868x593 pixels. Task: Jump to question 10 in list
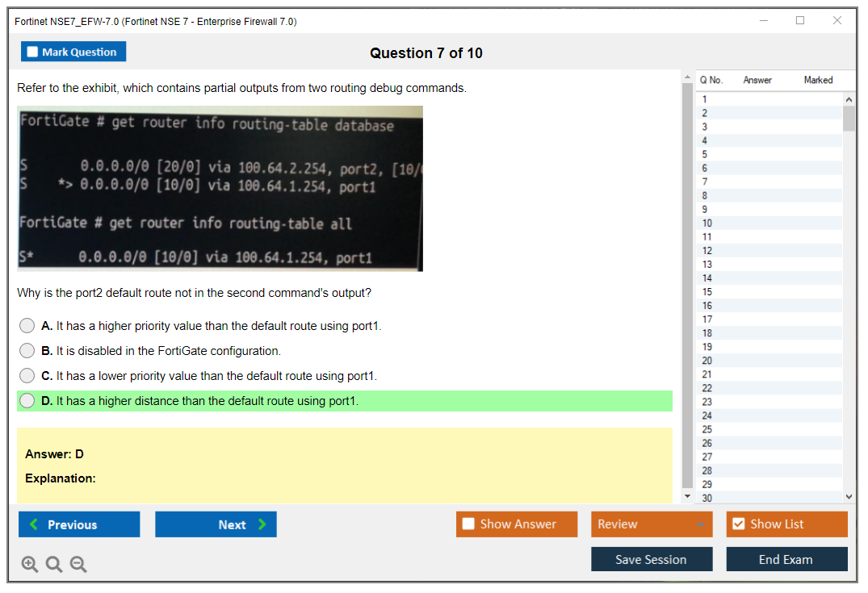pos(707,223)
